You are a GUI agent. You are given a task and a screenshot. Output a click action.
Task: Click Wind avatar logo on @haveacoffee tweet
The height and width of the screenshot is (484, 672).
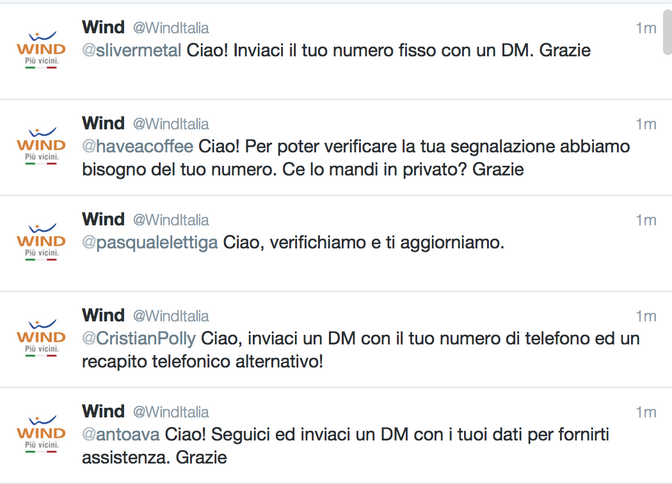[x=41, y=146]
